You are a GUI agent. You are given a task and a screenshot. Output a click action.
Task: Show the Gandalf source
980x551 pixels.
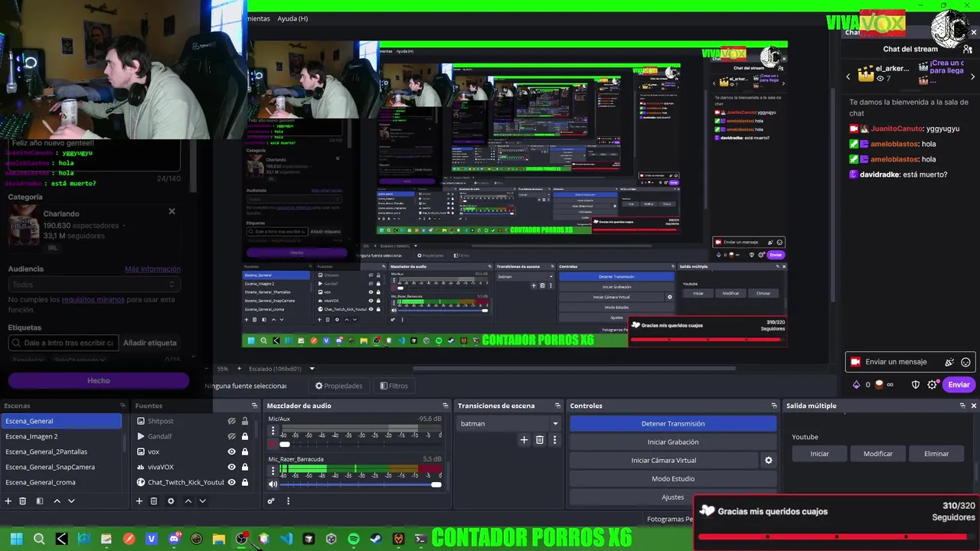coord(231,436)
